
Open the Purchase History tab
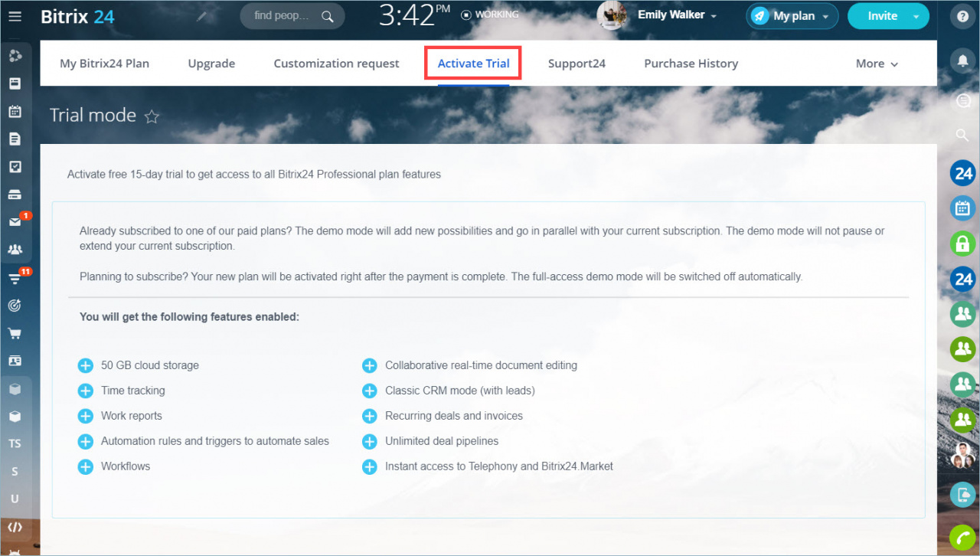691,64
